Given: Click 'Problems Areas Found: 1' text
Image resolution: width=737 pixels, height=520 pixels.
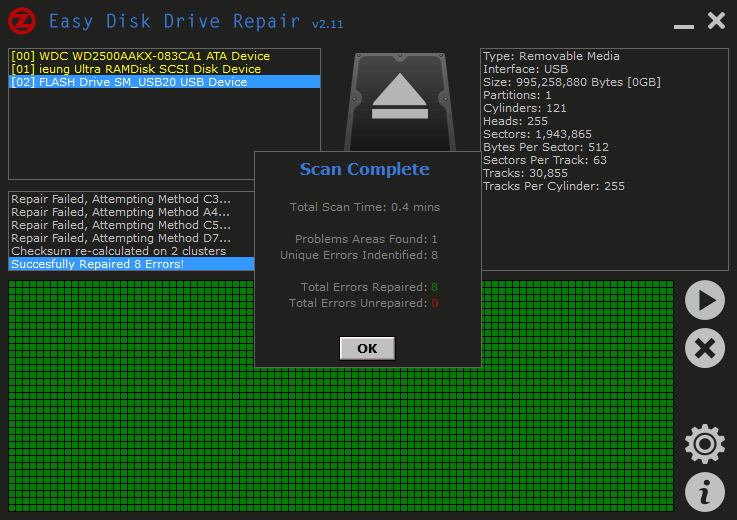Looking at the screenshot, I should (366, 239).
